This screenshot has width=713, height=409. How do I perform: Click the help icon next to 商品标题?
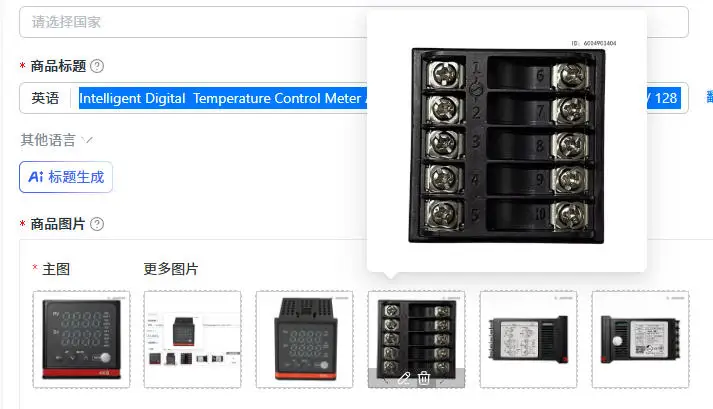(x=97, y=66)
